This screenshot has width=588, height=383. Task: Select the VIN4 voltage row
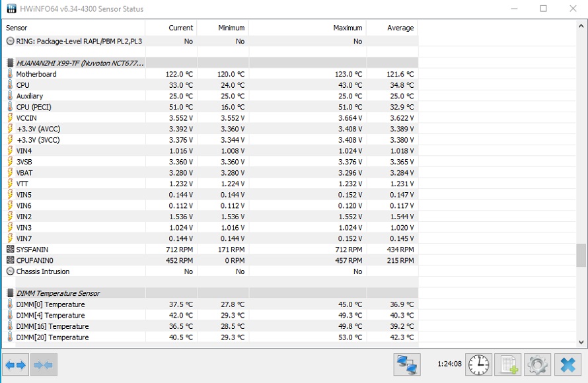pos(210,151)
